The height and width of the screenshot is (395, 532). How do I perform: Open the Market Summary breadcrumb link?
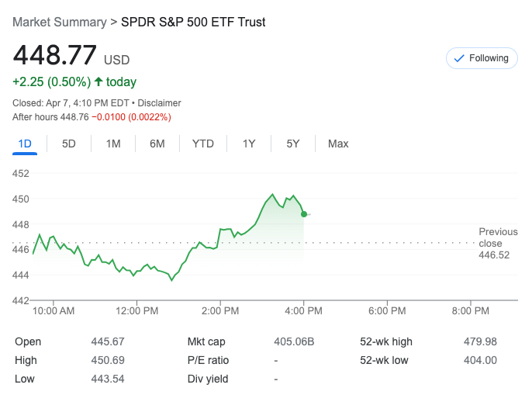tap(60, 22)
